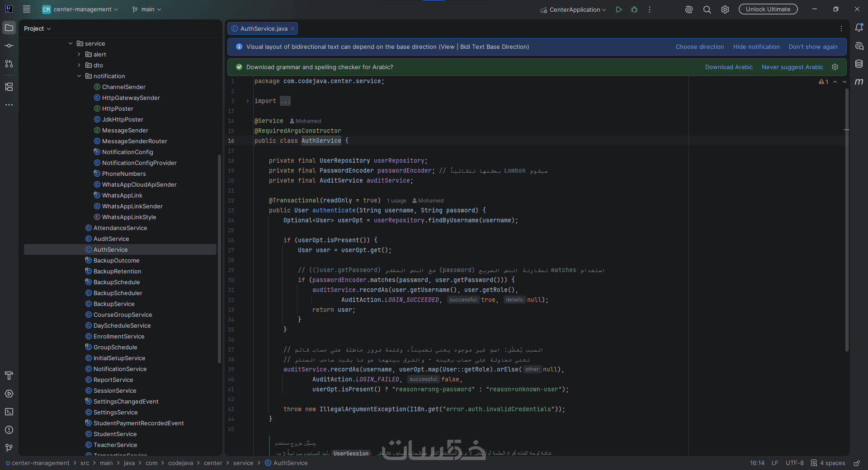Open the Build hammer tool window
Screen dimensions: 868x470
point(9,376)
